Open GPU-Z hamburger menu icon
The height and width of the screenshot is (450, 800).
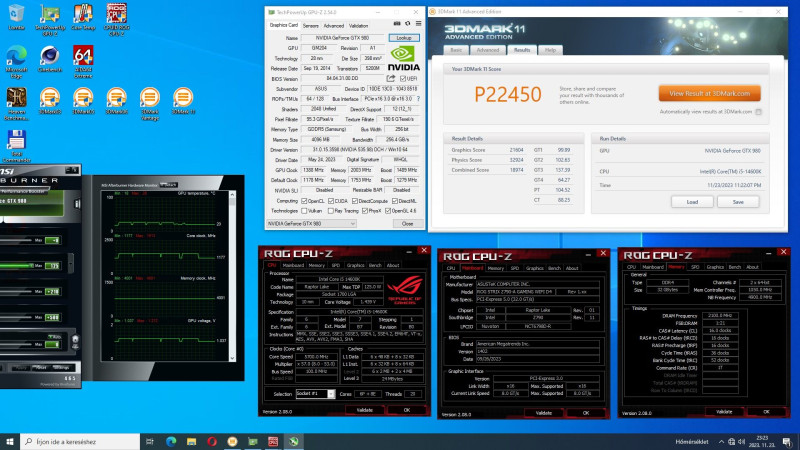pyautogui.click(x=418, y=24)
